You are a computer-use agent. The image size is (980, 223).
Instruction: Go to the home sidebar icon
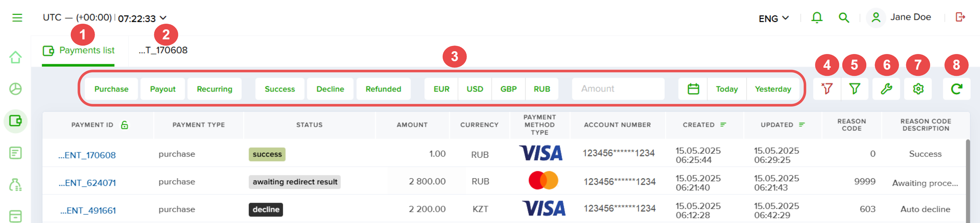[16, 57]
